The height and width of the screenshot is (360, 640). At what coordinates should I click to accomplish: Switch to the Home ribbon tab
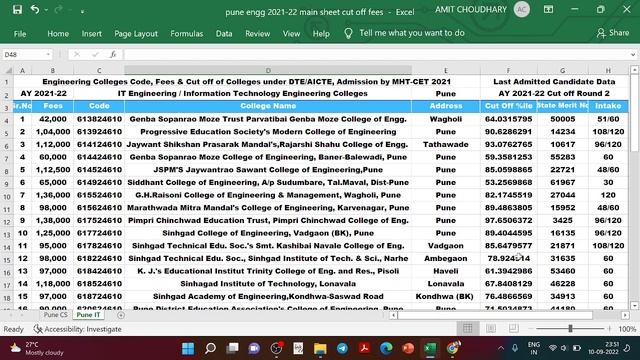point(58,34)
